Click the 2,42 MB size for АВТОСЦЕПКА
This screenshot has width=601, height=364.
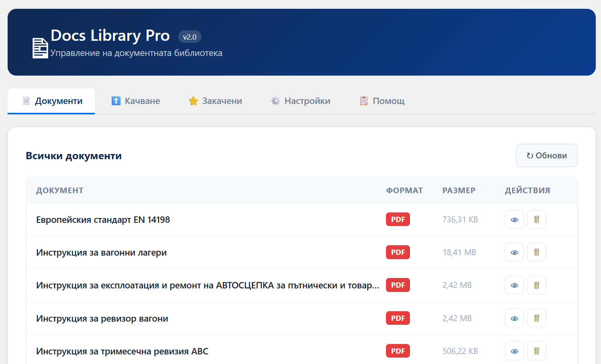pos(457,285)
